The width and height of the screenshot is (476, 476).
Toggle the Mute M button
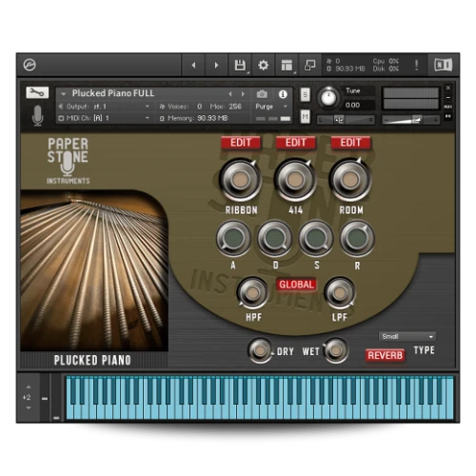(x=305, y=117)
